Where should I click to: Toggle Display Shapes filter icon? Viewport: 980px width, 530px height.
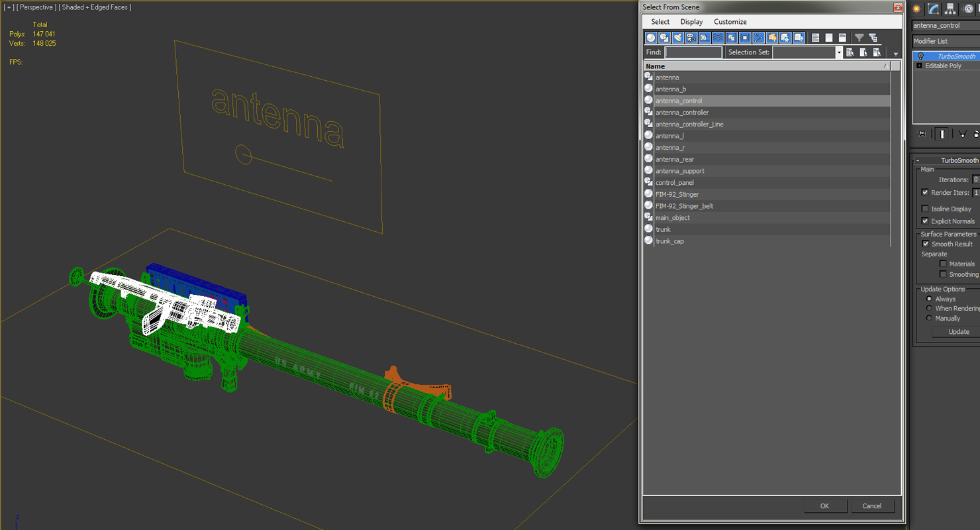click(664, 38)
